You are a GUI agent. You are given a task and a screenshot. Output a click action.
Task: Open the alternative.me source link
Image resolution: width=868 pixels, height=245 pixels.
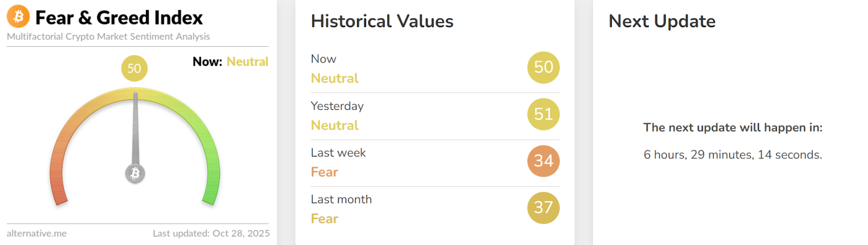pos(37,234)
